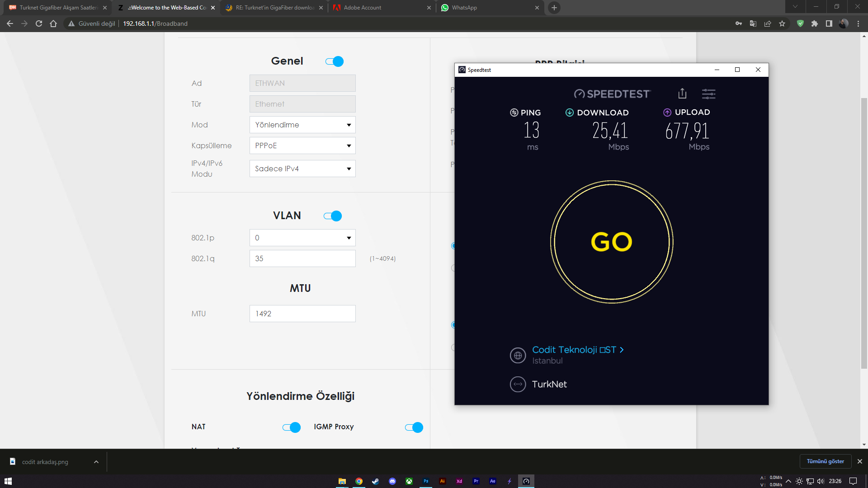Open the notification center icon
The width and height of the screenshot is (868, 488).
pos(853,481)
